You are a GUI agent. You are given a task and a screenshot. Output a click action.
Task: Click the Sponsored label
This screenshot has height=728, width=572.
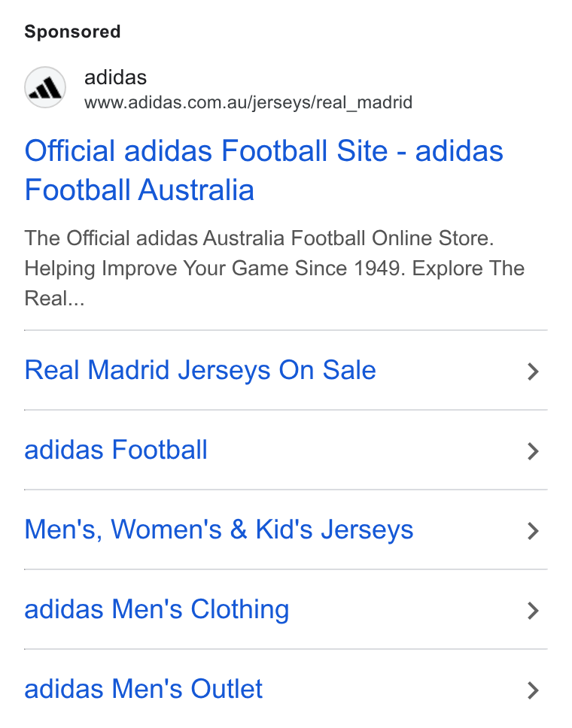[x=72, y=32]
